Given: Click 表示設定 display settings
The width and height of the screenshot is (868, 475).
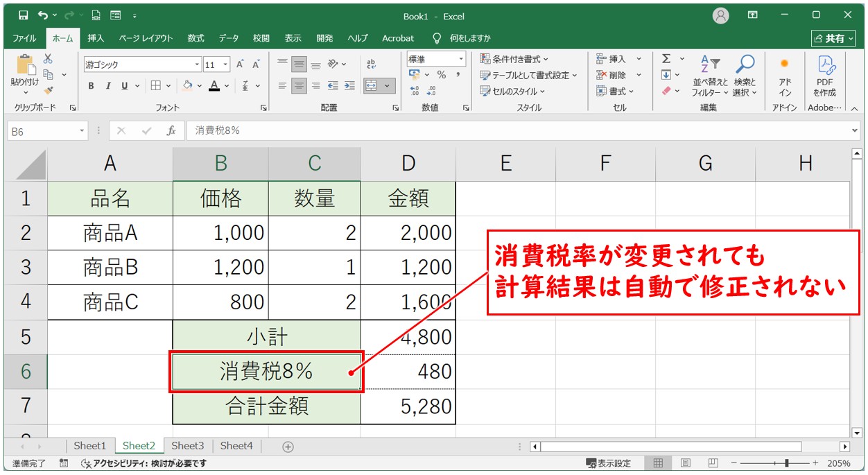Looking at the screenshot, I should [x=608, y=463].
